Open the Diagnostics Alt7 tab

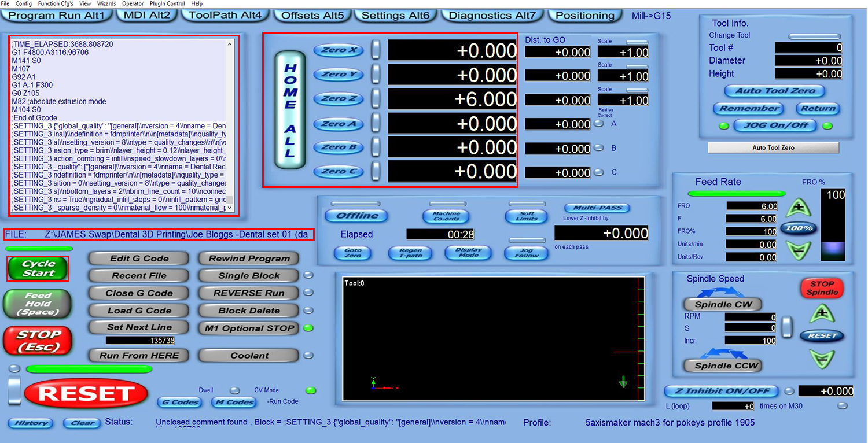tap(492, 16)
